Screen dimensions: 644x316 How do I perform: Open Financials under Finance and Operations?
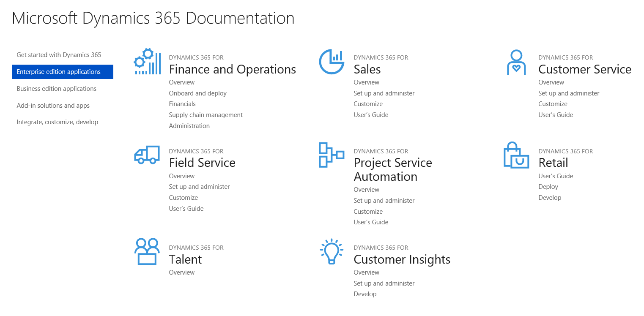182,104
